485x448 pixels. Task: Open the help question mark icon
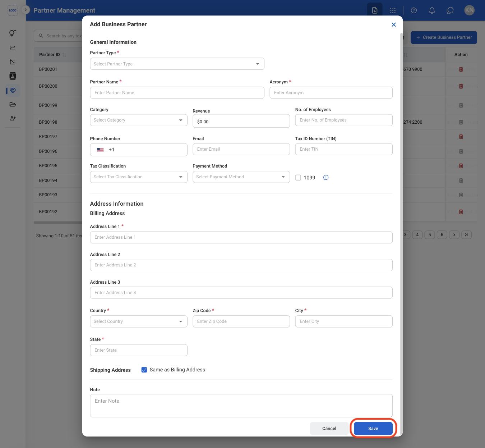[414, 10]
